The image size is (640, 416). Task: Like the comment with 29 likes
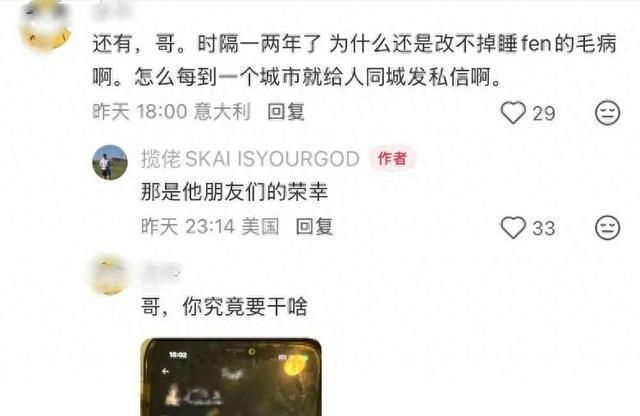(x=513, y=113)
